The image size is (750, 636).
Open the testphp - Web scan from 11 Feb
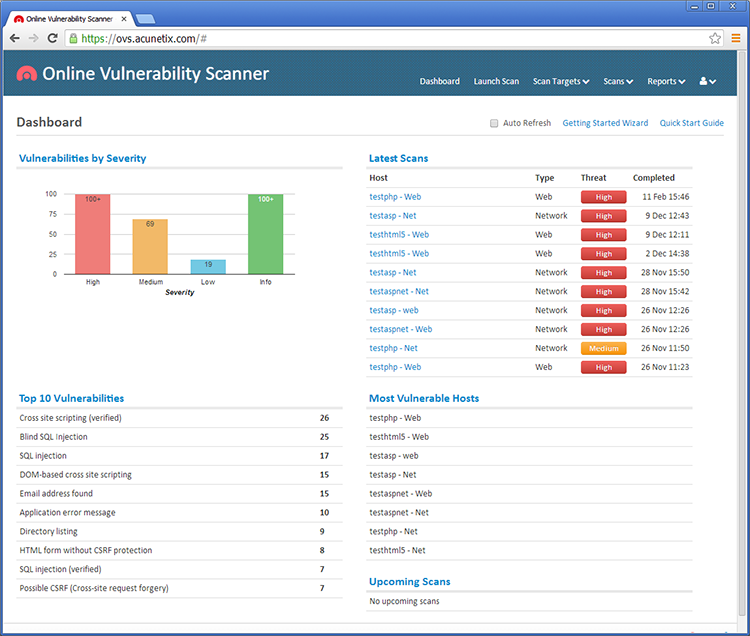[x=395, y=197]
